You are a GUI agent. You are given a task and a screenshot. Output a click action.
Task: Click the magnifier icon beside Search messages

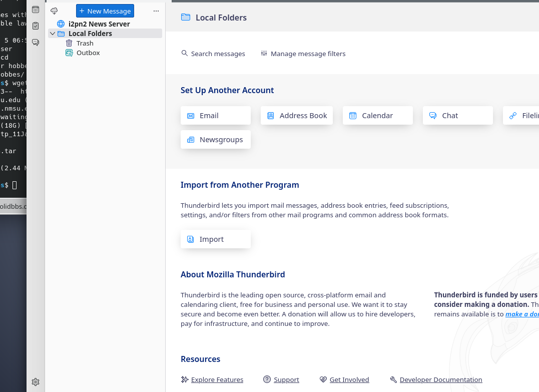tap(185, 53)
